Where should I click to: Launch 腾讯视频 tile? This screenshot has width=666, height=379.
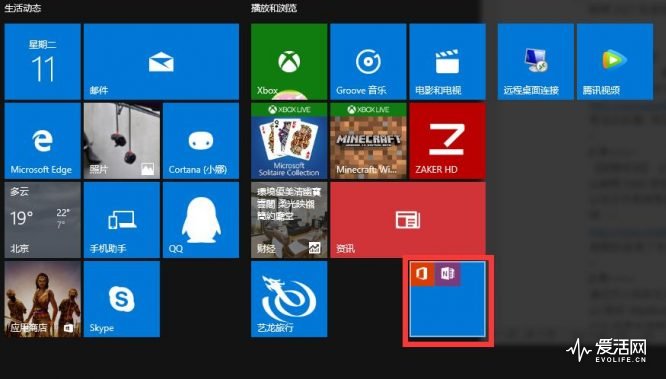[615, 62]
